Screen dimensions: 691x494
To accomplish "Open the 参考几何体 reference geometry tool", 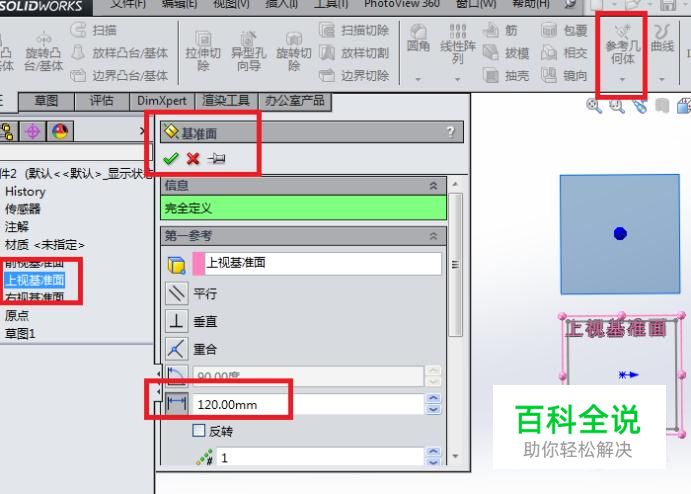I will 622,46.
